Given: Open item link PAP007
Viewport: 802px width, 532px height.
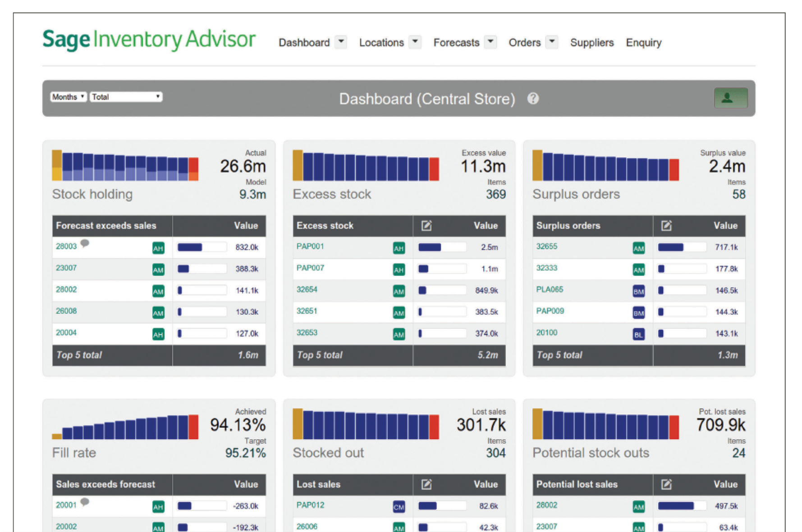Looking at the screenshot, I should tap(310, 268).
